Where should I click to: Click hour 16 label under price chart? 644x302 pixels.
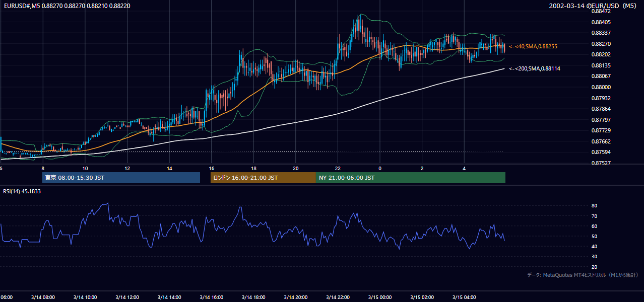pyautogui.click(x=212, y=168)
